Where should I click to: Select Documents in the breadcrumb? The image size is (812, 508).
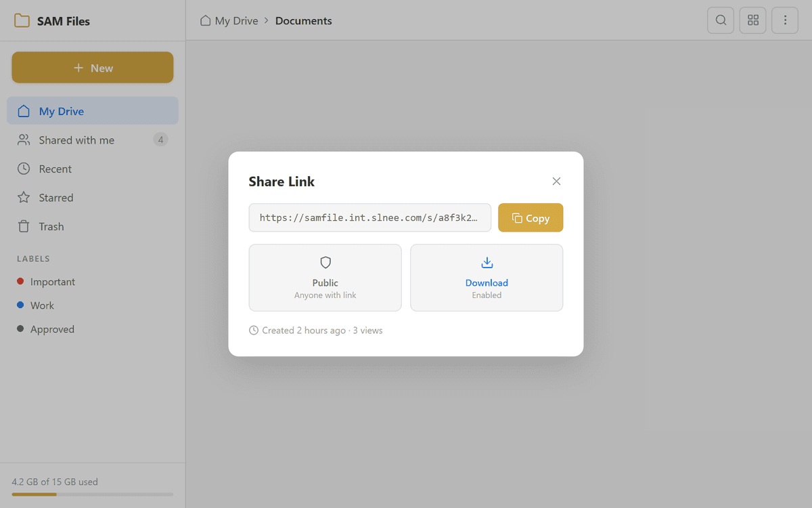pyautogui.click(x=303, y=20)
